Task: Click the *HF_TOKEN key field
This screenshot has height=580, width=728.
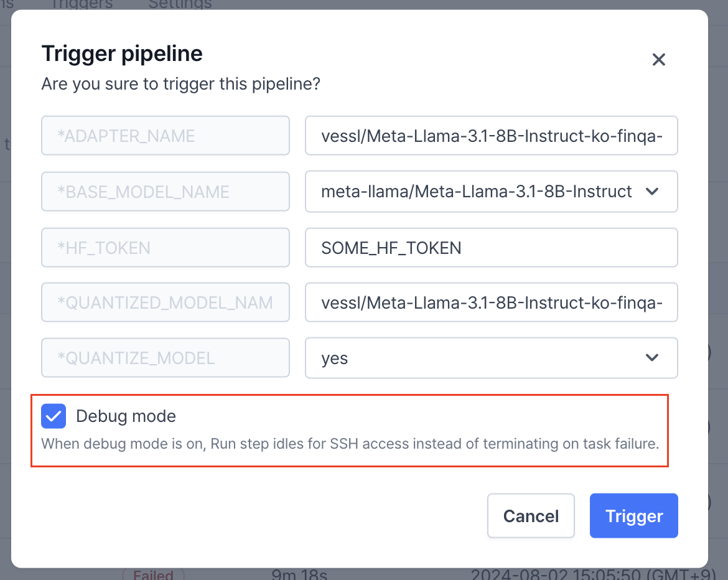Action: pyautogui.click(x=165, y=248)
